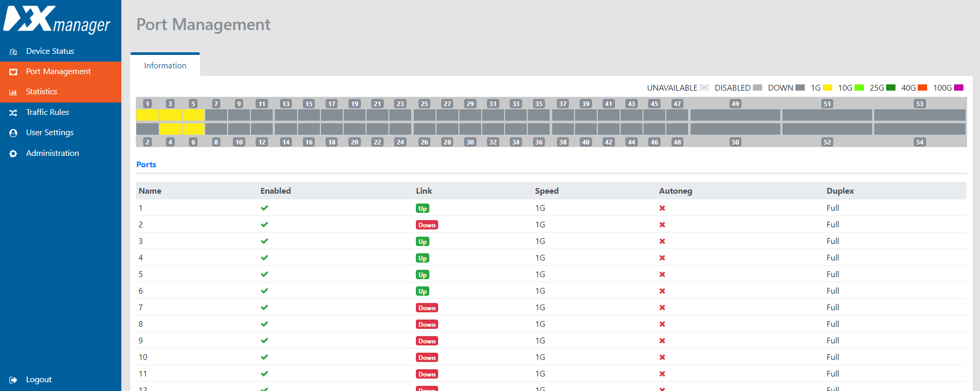Screen dimensions: 980x391
Task: Click the Ports section heading
Action: (x=146, y=165)
